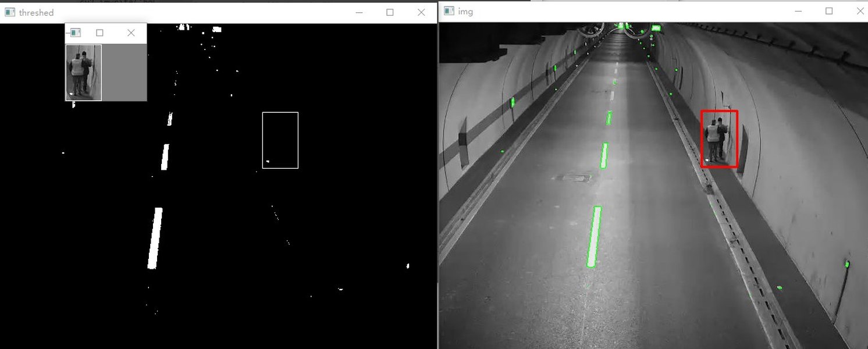The height and width of the screenshot is (349, 868).
Task: Click the 'threshed' window title text
Action: (x=36, y=12)
